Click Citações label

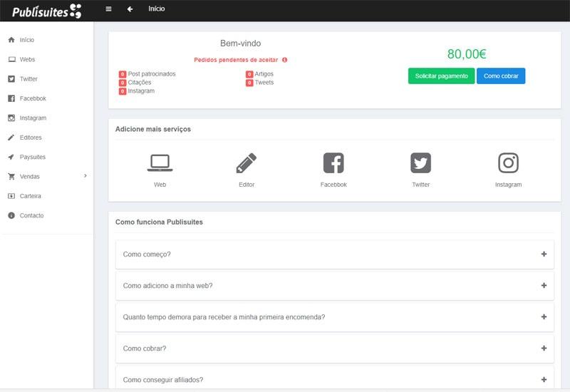pos(140,83)
